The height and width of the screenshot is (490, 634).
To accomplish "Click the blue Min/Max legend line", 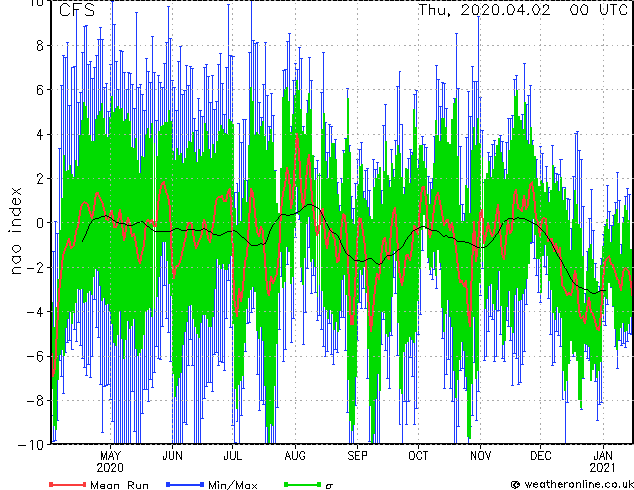I will click(185, 484).
